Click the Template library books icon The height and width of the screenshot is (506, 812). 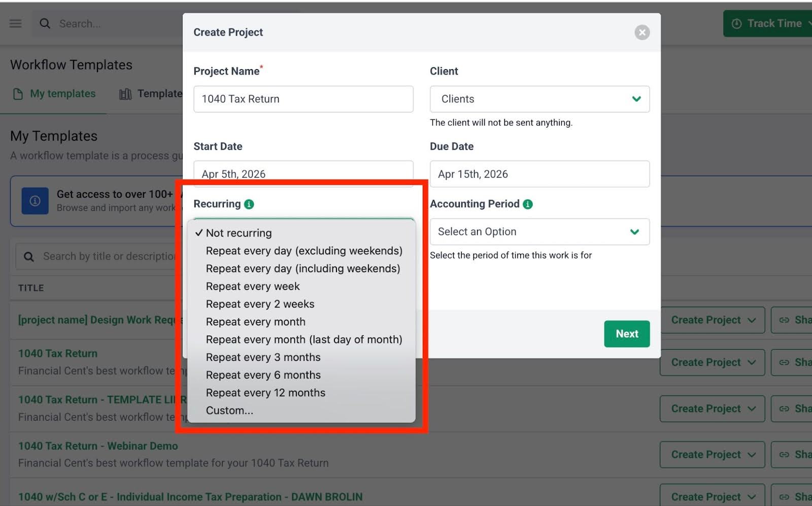click(125, 94)
